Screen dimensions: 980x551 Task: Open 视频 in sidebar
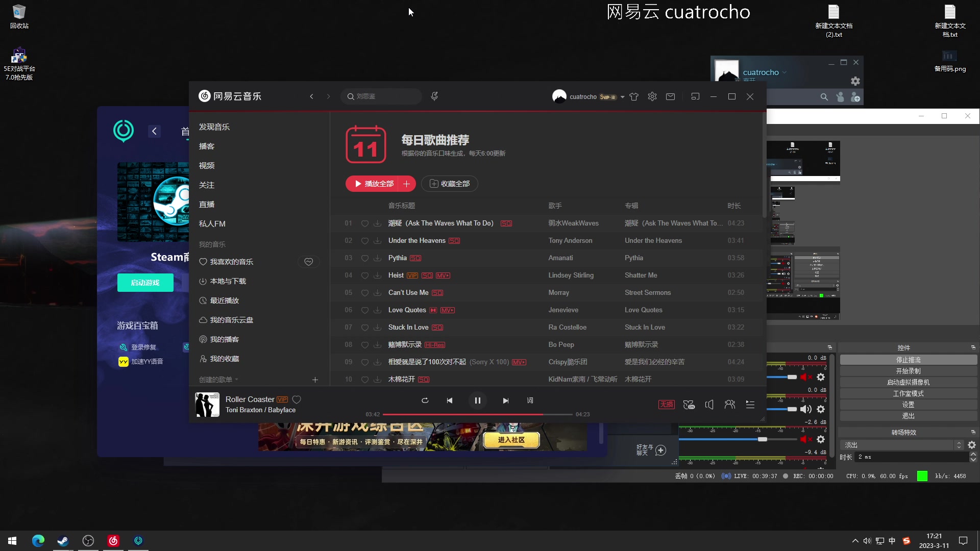click(x=207, y=166)
